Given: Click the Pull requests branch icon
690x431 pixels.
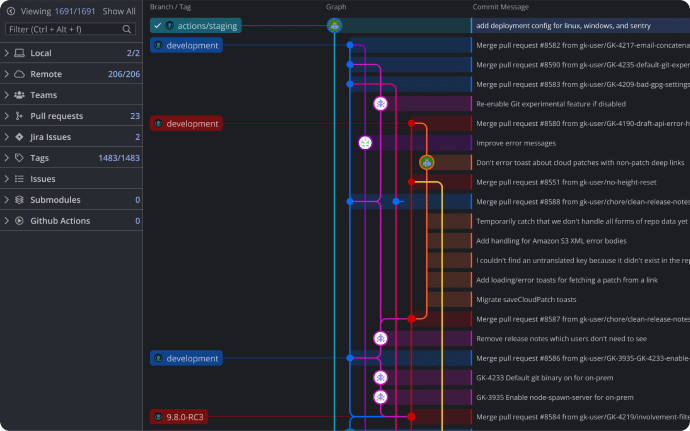Looking at the screenshot, I should (x=19, y=116).
